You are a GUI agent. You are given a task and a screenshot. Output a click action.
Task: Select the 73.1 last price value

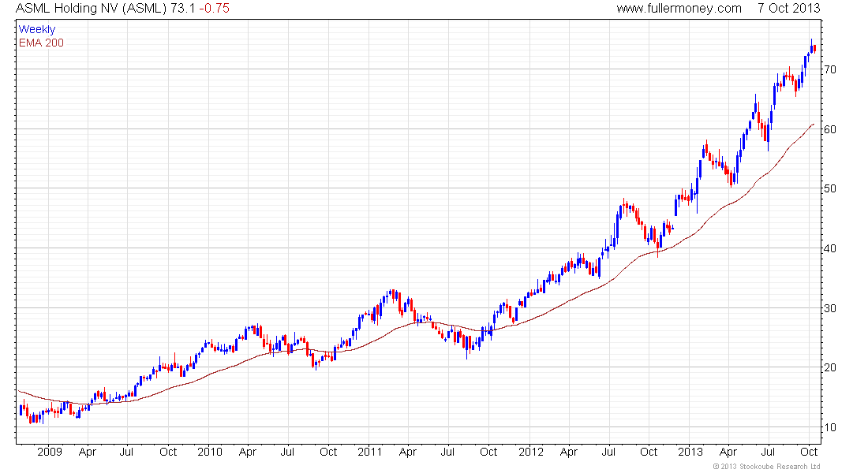[x=183, y=9]
